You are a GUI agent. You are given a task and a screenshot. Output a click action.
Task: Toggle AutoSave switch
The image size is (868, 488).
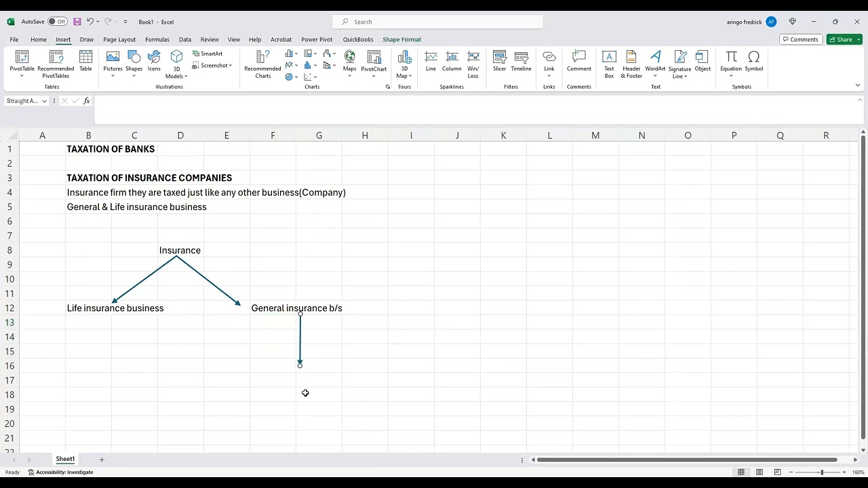[x=58, y=22]
